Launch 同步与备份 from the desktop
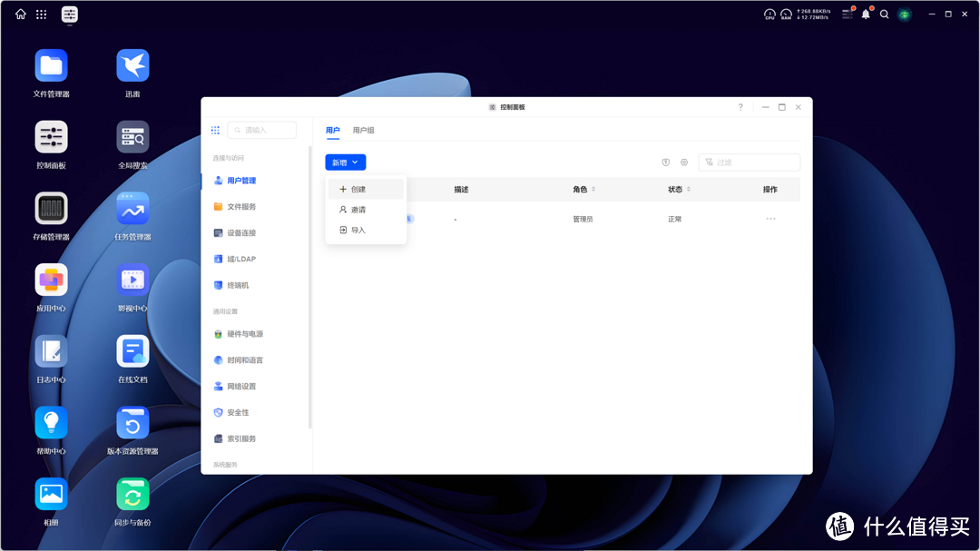The image size is (980, 551). click(132, 492)
